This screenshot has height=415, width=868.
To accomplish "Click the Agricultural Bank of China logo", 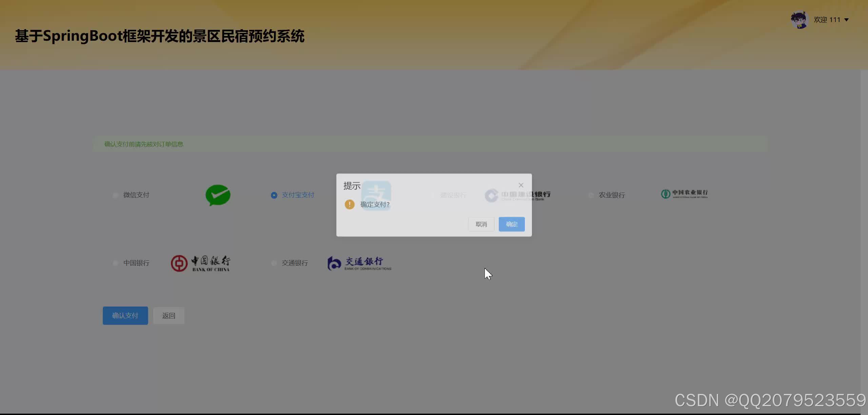I will click(684, 194).
